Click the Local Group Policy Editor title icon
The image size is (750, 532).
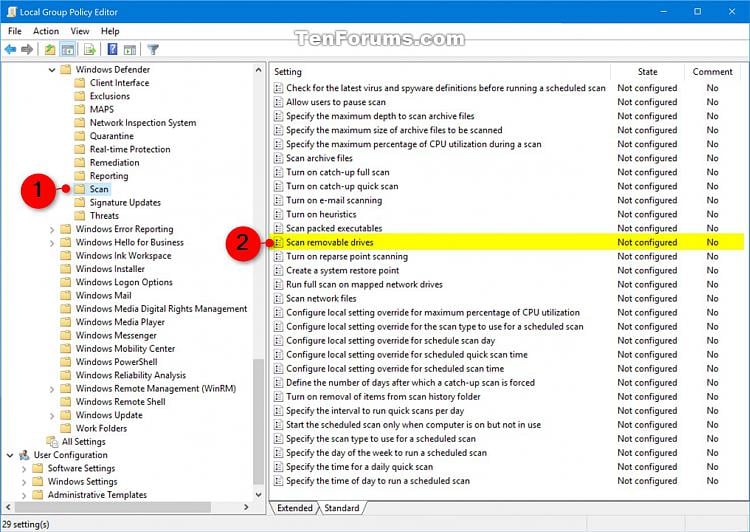point(11,12)
